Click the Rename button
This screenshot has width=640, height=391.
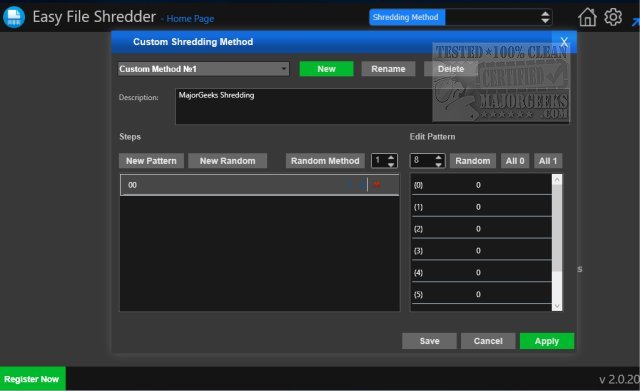pyautogui.click(x=388, y=69)
